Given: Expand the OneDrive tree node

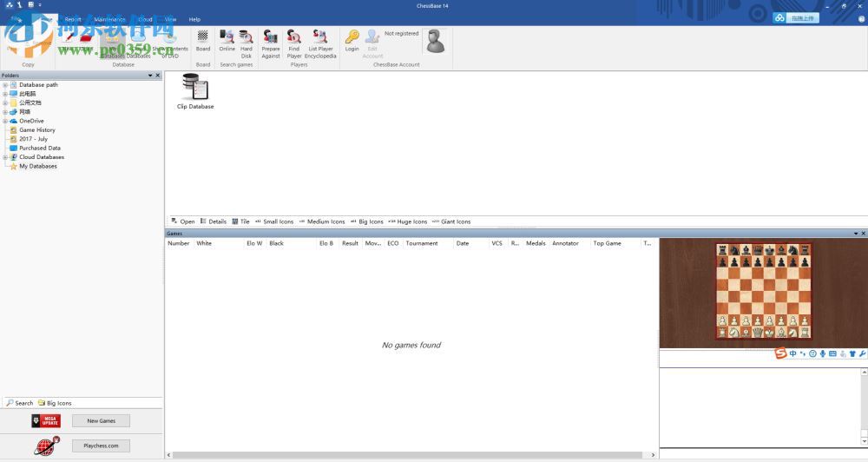Looking at the screenshot, I should coord(5,121).
